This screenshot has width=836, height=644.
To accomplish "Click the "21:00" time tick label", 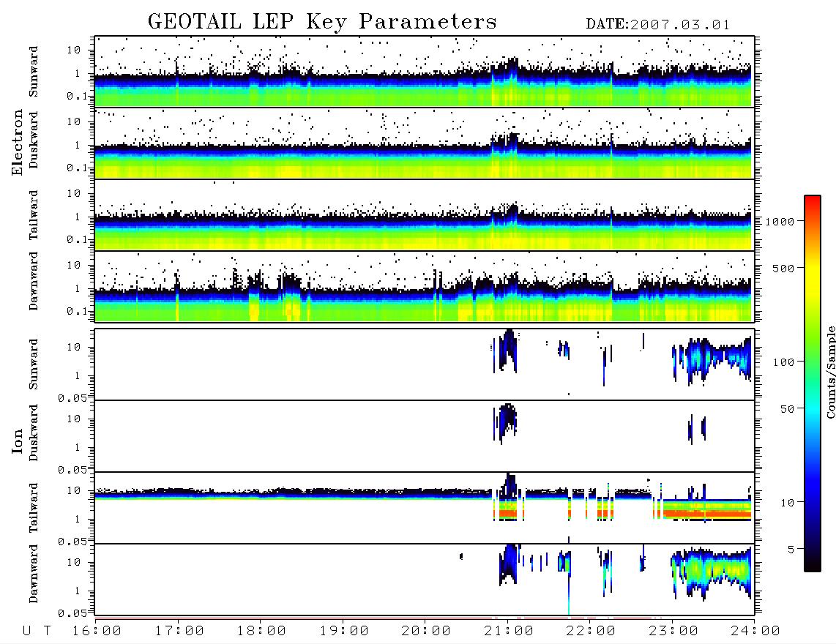I will 509,632.
